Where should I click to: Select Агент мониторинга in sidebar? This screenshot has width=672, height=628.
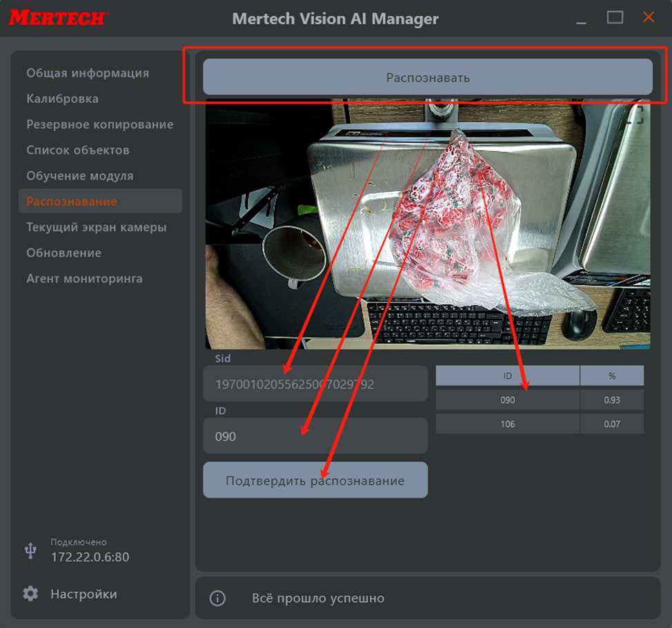(84, 279)
